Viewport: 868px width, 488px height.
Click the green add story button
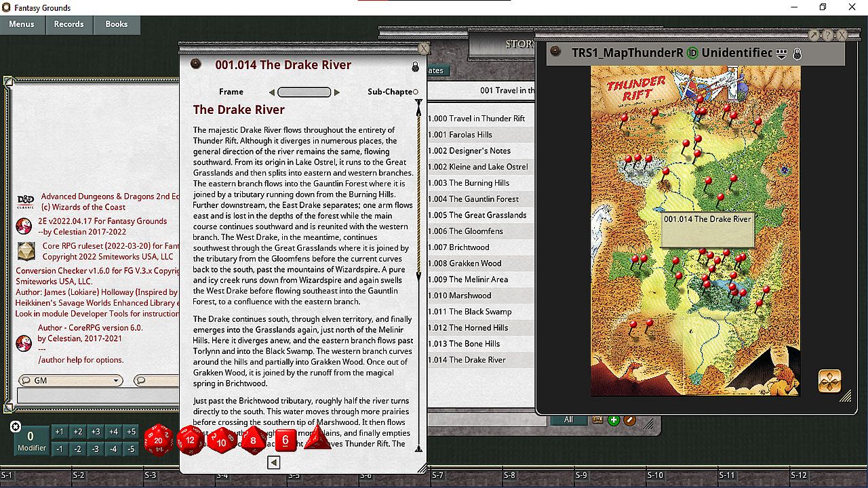click(x=614, y=420)
